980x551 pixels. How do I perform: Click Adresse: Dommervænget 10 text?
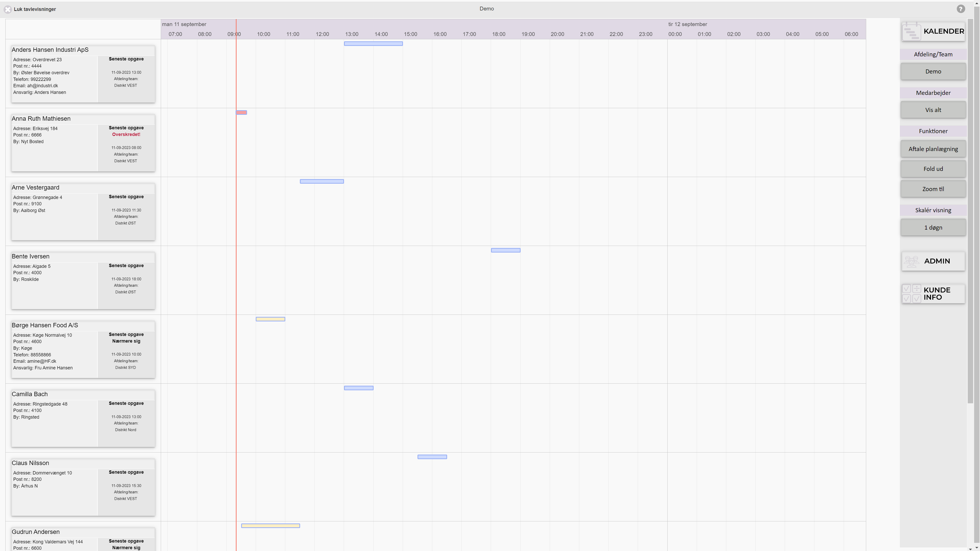pos(43,473)
